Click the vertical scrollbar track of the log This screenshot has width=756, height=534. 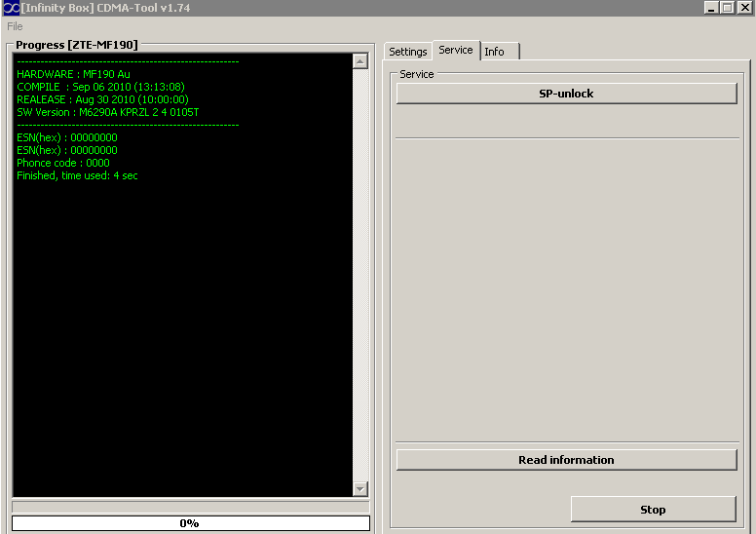tap(360, 273)
